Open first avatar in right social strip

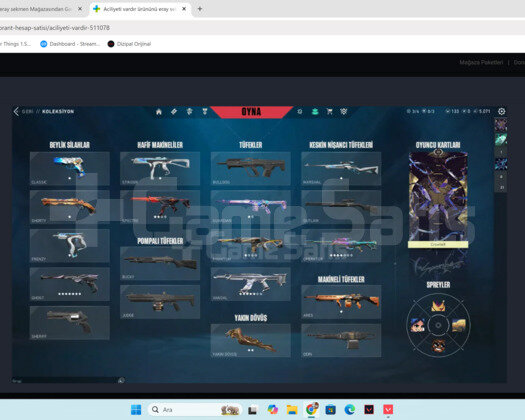point(501,125)
